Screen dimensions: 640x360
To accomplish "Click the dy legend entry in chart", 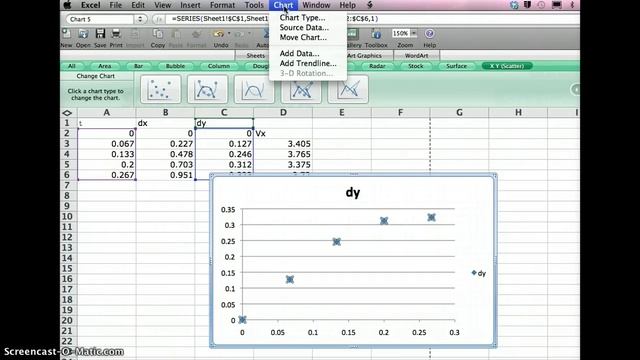I will pyautogui.click(x=479, y=273).
